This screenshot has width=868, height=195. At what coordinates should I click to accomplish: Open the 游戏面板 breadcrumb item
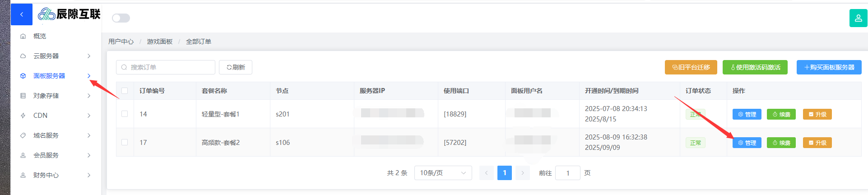(160, 42)
